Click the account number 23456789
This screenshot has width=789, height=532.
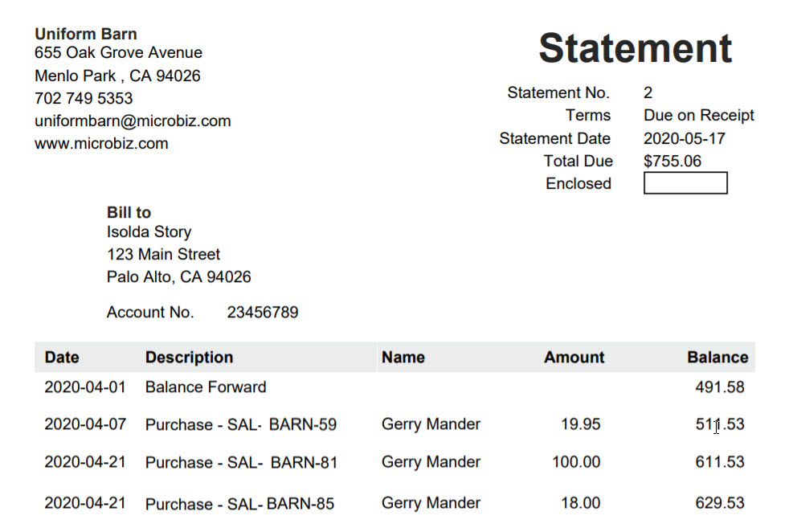(263, 312)
